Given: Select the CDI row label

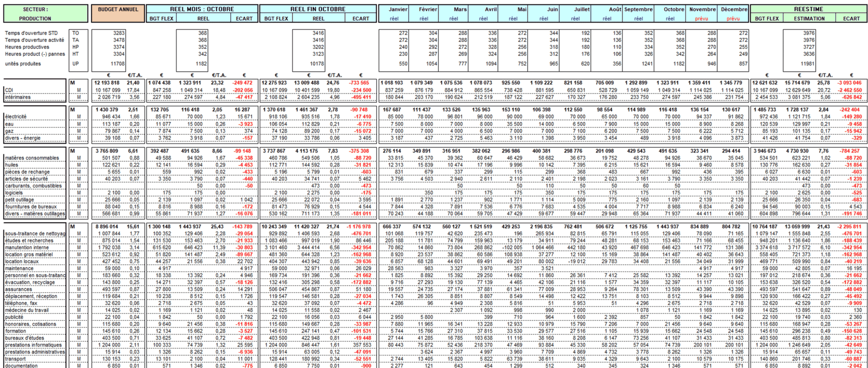Looking at the screenshot, I should point(9,90).
